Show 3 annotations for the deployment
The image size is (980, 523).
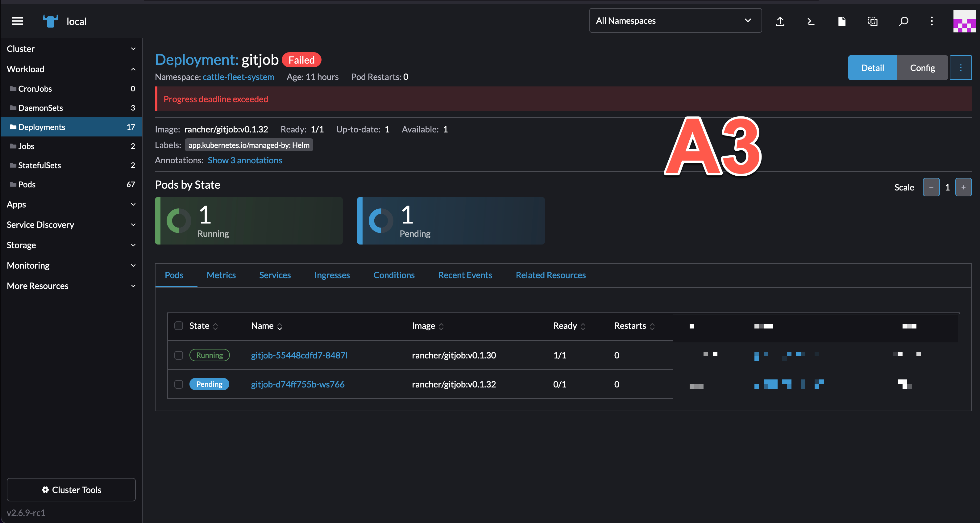(x=245, y=160)
